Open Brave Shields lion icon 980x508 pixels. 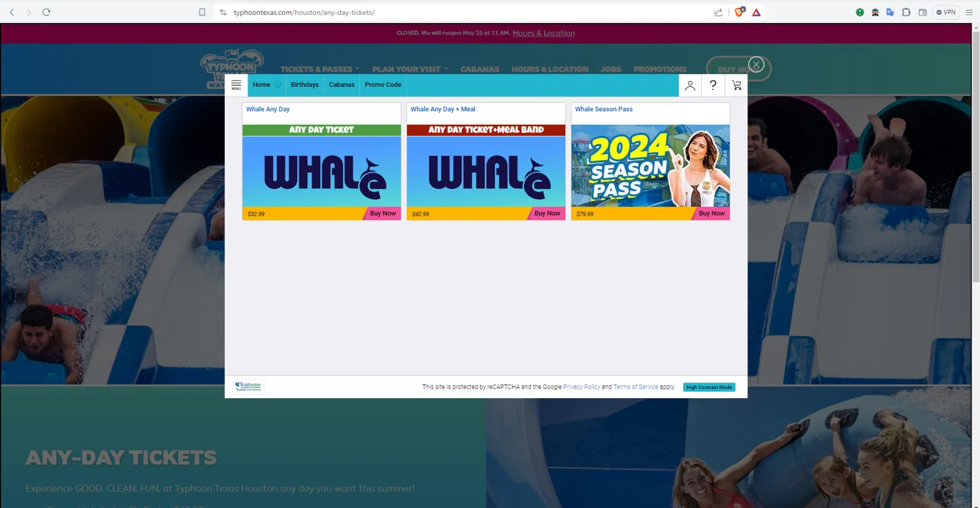[739, 12]
